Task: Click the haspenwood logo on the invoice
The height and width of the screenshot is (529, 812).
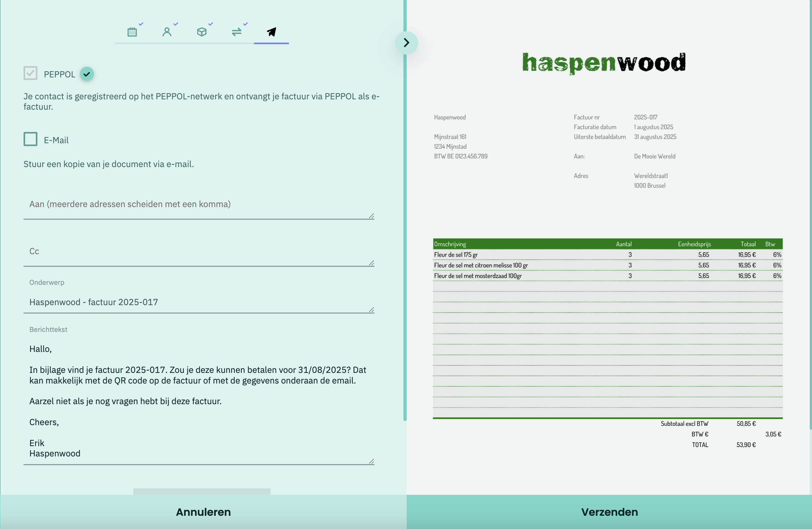Action: (604, 63)
